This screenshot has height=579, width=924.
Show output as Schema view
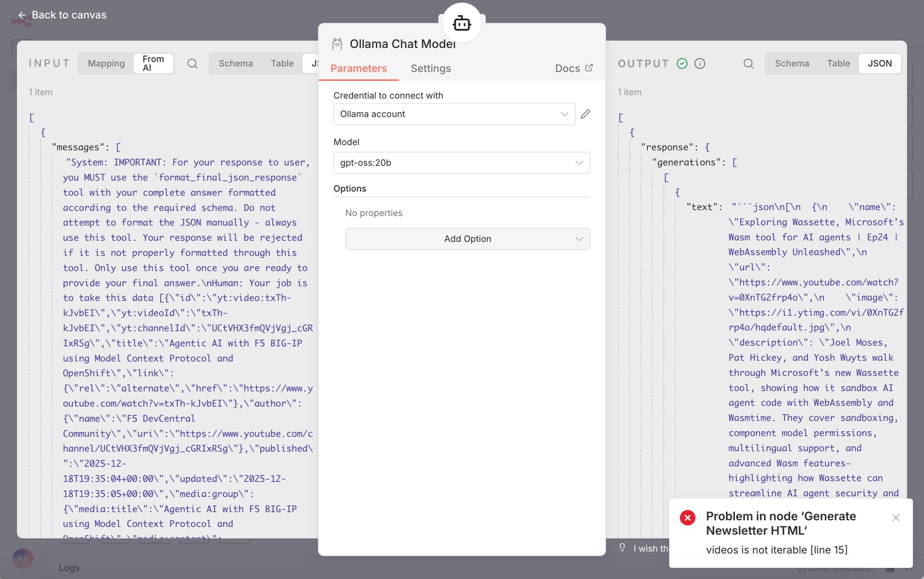pyautogui.click(x=792, y=64)
